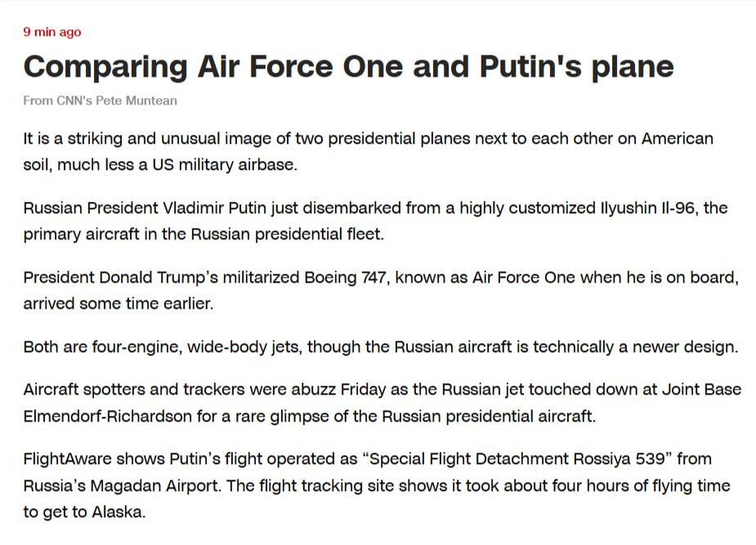This screenshot has width=756, height=545.
Task: Click the text "Boeing 747"
Action: click(345, 278)
